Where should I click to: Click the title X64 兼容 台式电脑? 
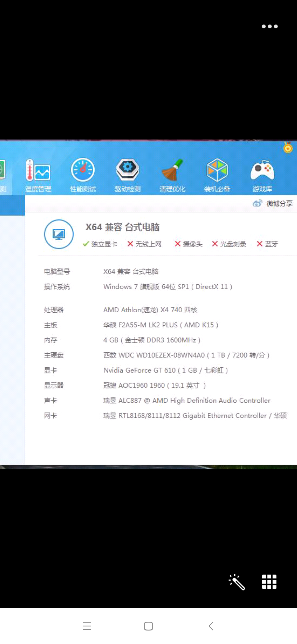122,227
